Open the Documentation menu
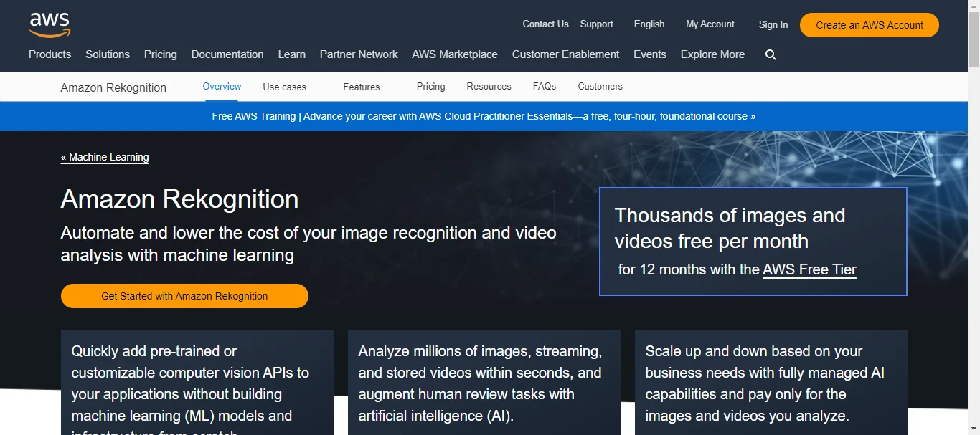 tap(227, 54)
